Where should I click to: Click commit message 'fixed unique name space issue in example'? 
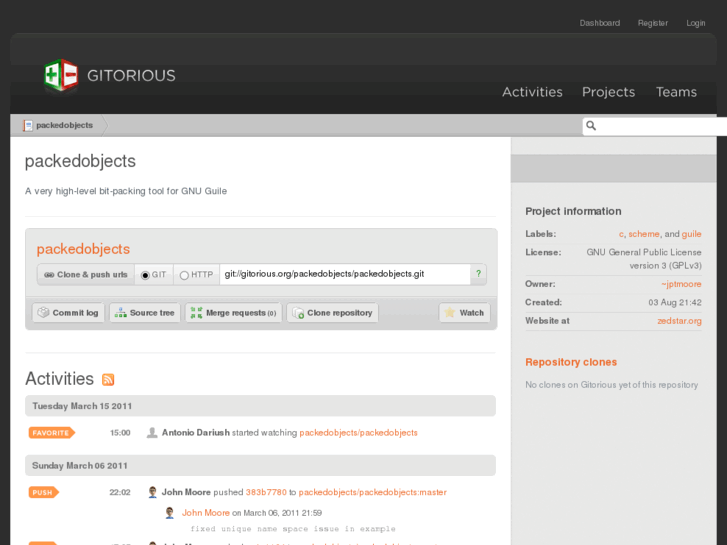click(293, 529)
